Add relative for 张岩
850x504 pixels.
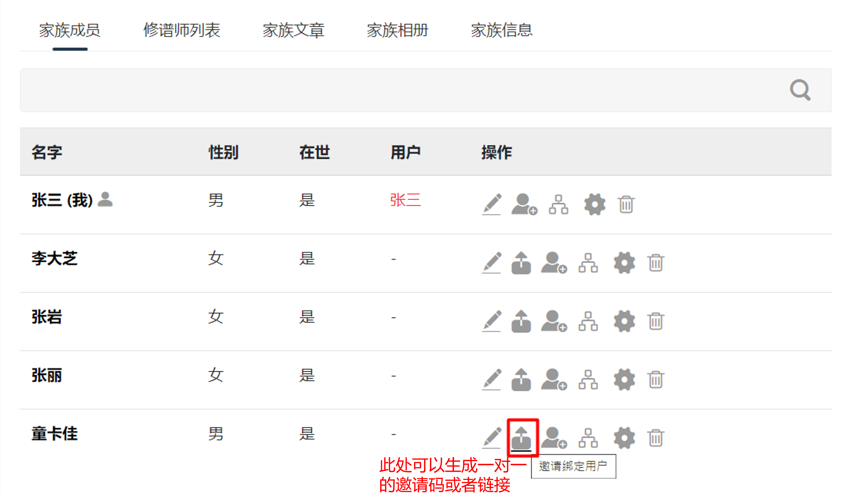pos(554,321)
